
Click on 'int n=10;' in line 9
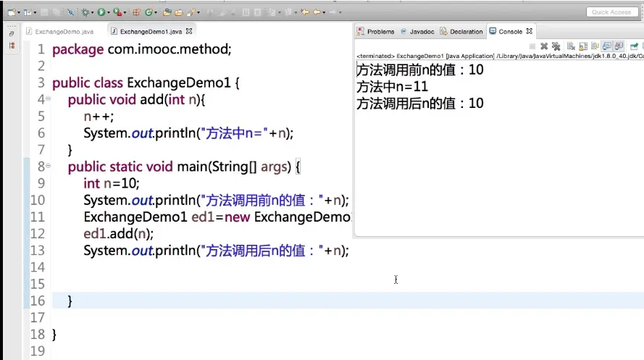point(112,183)
